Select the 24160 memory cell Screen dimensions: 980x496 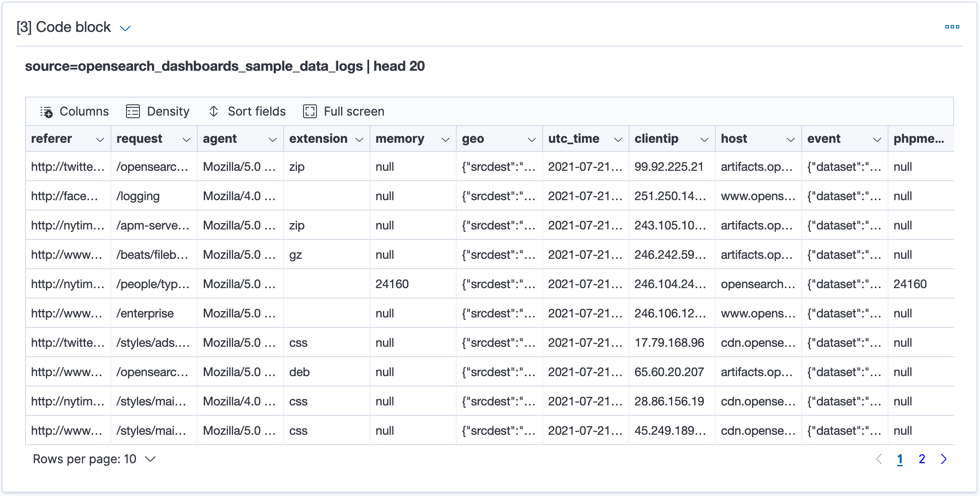[392, 284]
